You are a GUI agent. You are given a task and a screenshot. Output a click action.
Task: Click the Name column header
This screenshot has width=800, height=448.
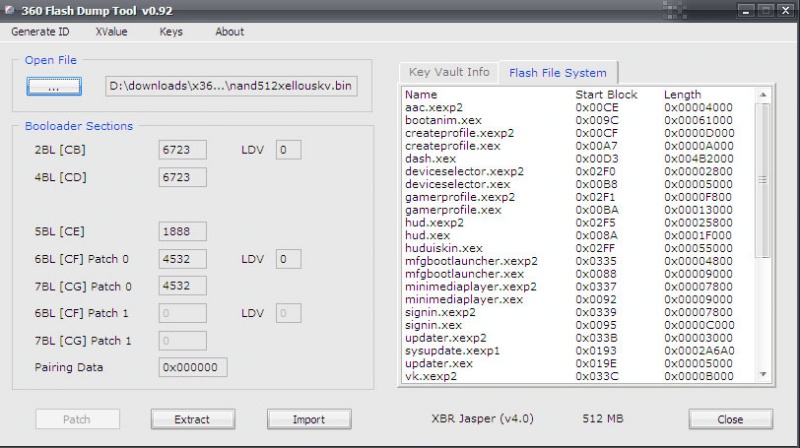click(x=421, y=94)
